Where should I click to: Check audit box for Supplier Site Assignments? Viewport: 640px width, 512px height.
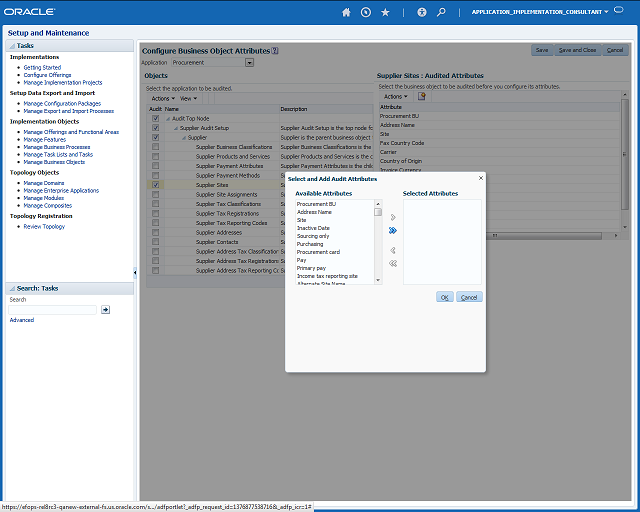(x=156, y=194)
